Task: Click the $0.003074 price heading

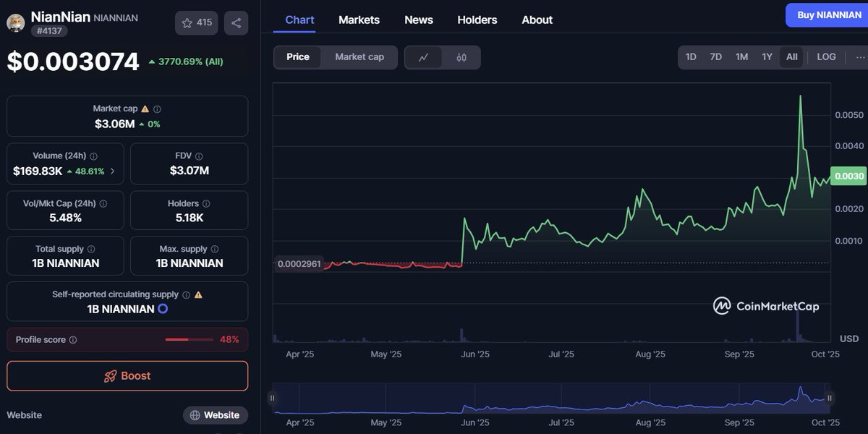Action: [72, 61]
